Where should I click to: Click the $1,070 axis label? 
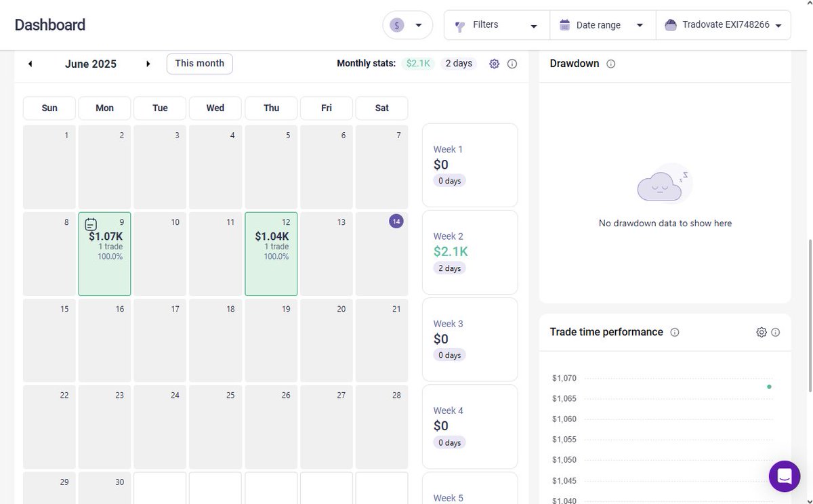point(564,378)
